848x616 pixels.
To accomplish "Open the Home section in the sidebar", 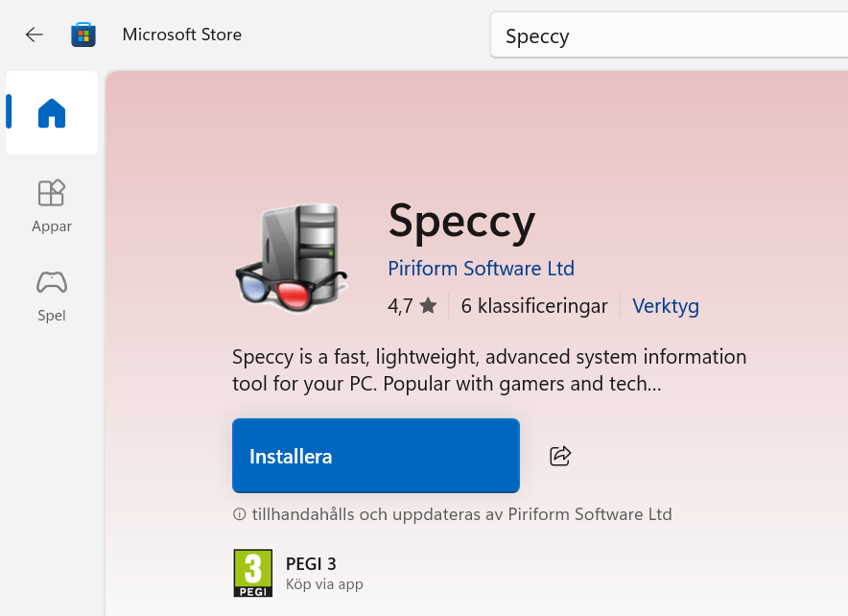I will (x=51, y=112).
